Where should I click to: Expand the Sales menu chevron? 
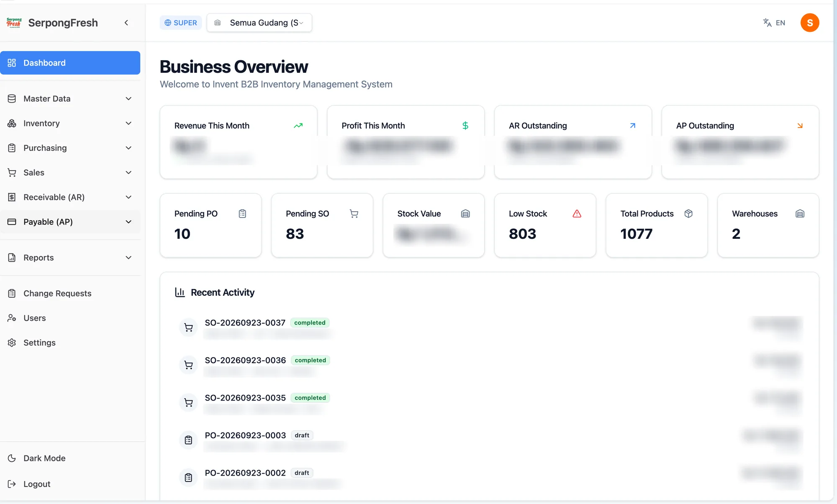coord(128,173)
